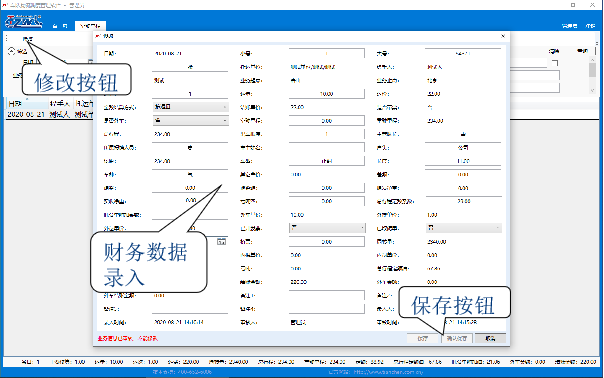604x378 pixels.
Task: Click the greyed-out leftmost button at the dialog bottom
Action: click(423, 338)
